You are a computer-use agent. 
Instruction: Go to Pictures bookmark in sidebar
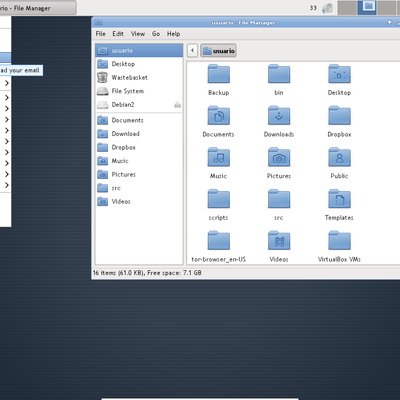[x=139, y=174]
